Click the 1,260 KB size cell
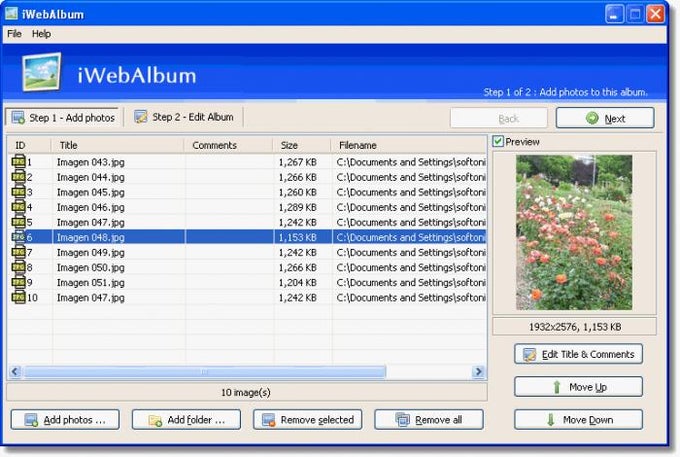680x457 pixels. pyautogui.click(x=298, y=192)
